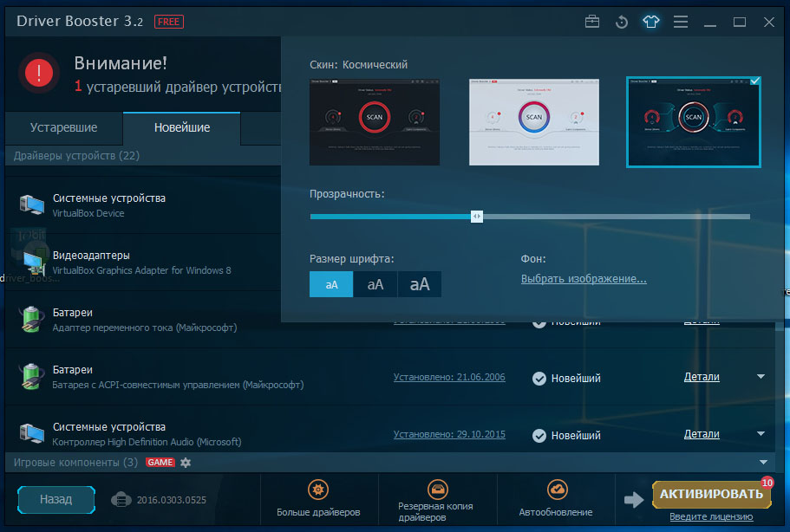The width and height of the screenshot is (790, 532).
Task: Click the Установлено: 29.10.2015 link
Action: point(449,434)
